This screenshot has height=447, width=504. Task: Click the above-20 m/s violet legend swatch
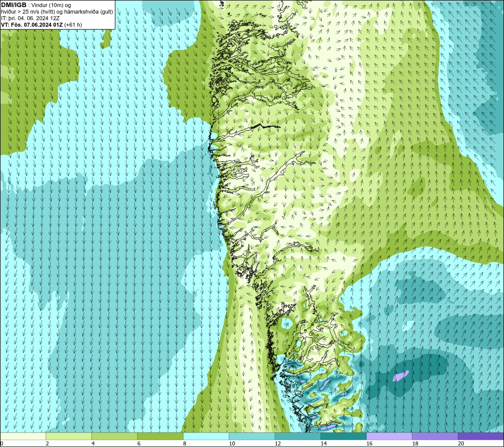[x=481, y=436]
